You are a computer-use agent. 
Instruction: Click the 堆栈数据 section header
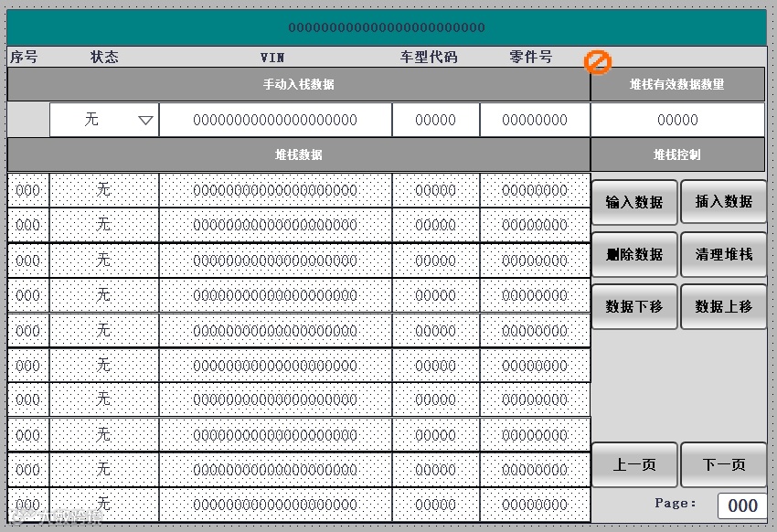coord(299,155)
